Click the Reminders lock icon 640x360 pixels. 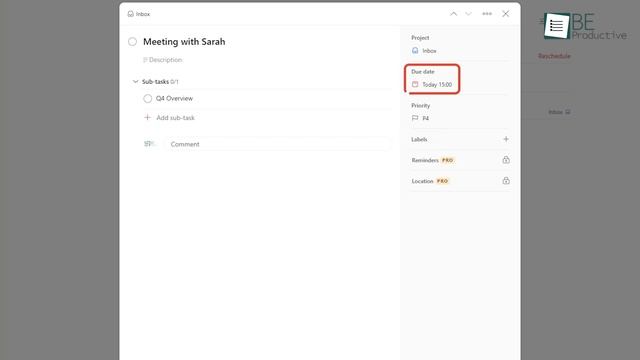pyautogui.click(x=506, y=160)
